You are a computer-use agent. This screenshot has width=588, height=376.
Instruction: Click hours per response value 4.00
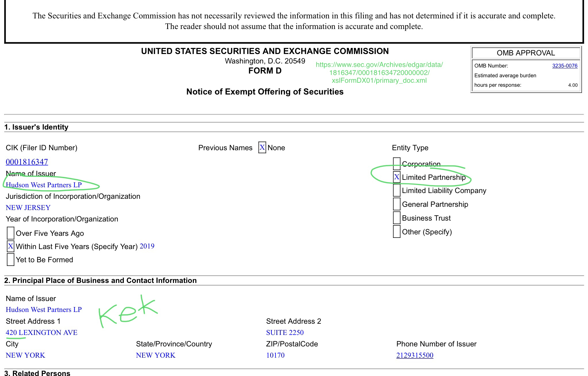pyautogui.click(x=572, y=85)
